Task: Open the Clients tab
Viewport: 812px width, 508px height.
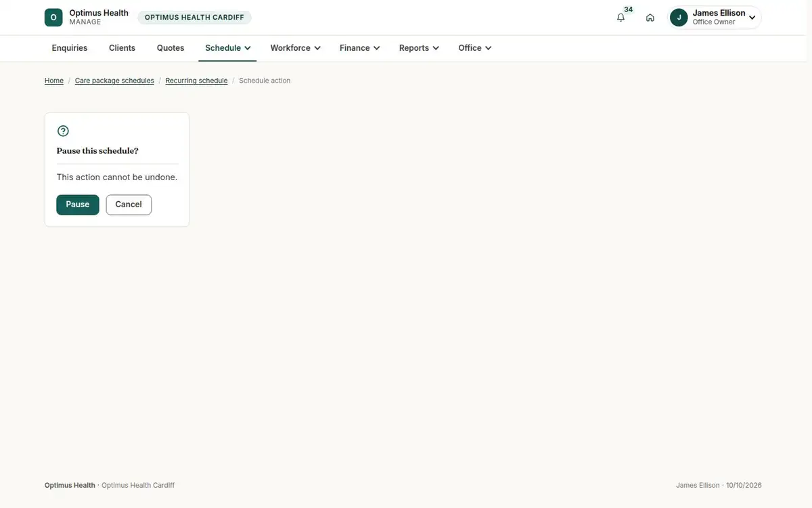Action: coord(122,48)
